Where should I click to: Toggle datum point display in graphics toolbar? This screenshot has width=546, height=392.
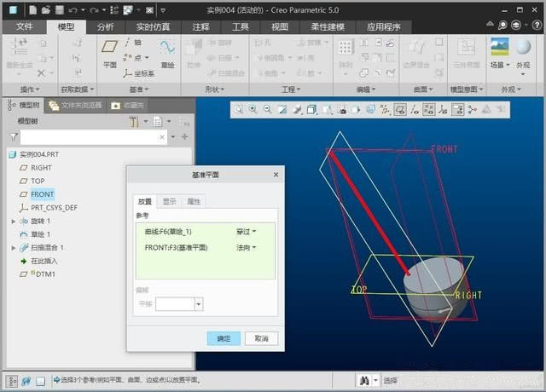point(428,110)
